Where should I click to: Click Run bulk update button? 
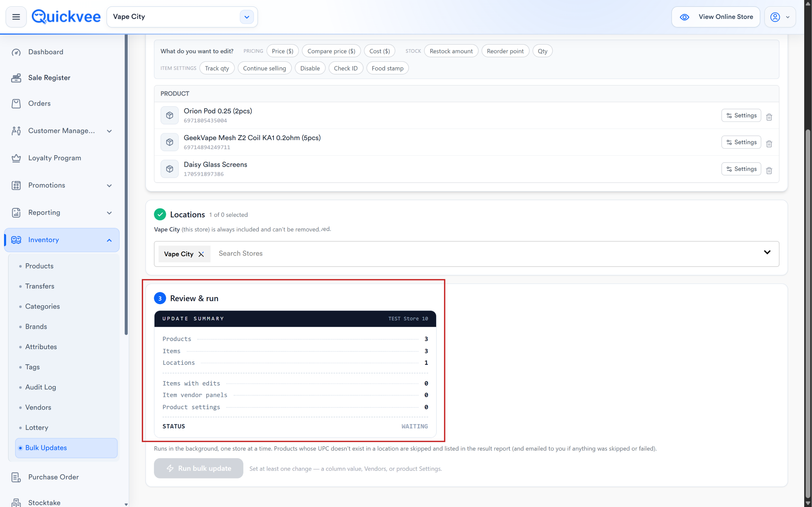click(199, 468)
